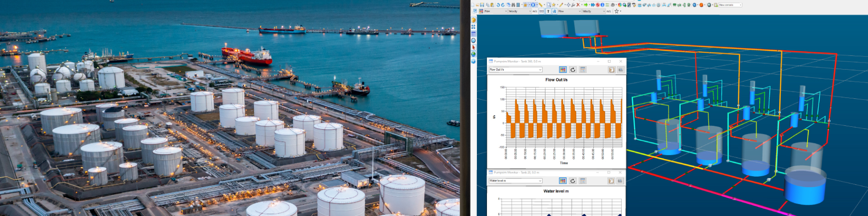
Task: Click refresh icon in Flow Out monitor
Action: pos(572,70)
